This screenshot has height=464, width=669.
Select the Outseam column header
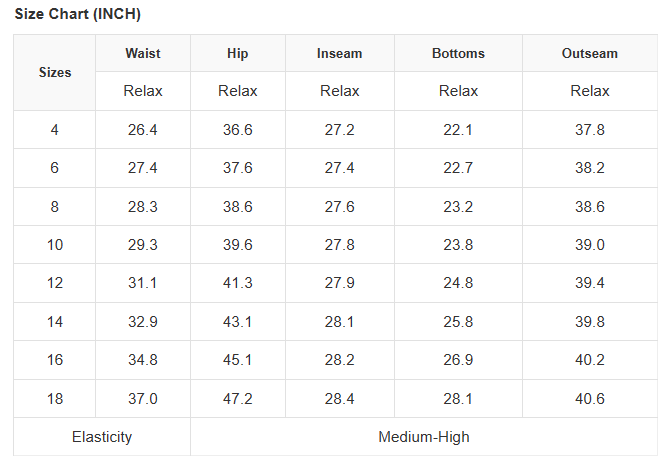point(590,53)
